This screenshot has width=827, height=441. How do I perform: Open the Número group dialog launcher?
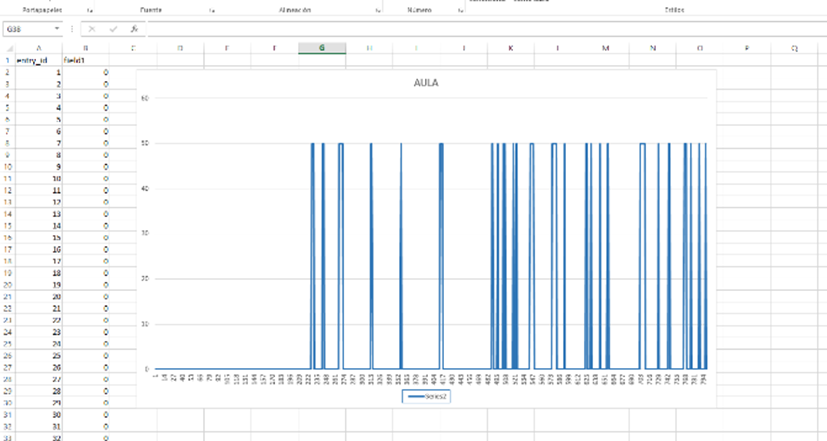(x=460, y=10)
